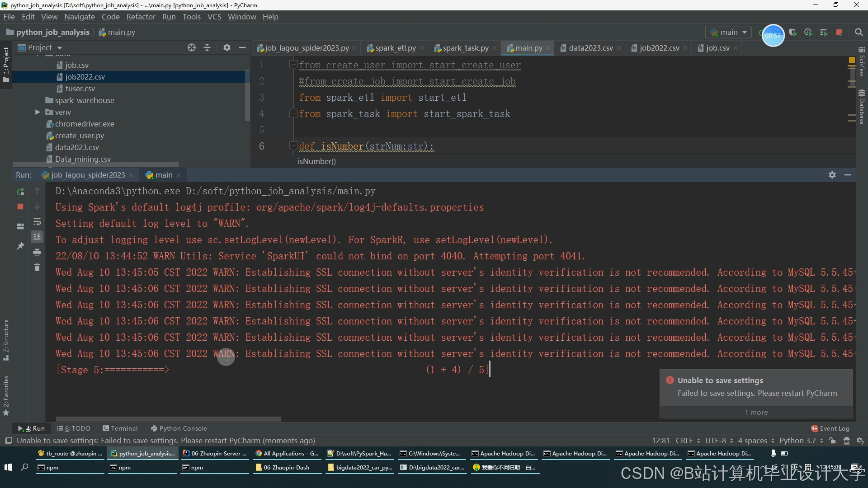Click the restore layout icon in the Run panel
Screen dimensions: 868x488
point(20,226)
